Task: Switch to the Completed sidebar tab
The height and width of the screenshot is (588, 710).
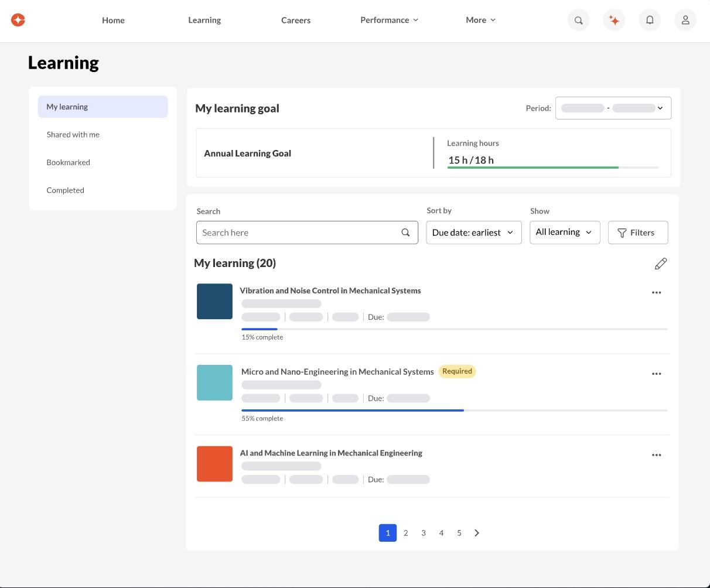Action: point(66,190)
